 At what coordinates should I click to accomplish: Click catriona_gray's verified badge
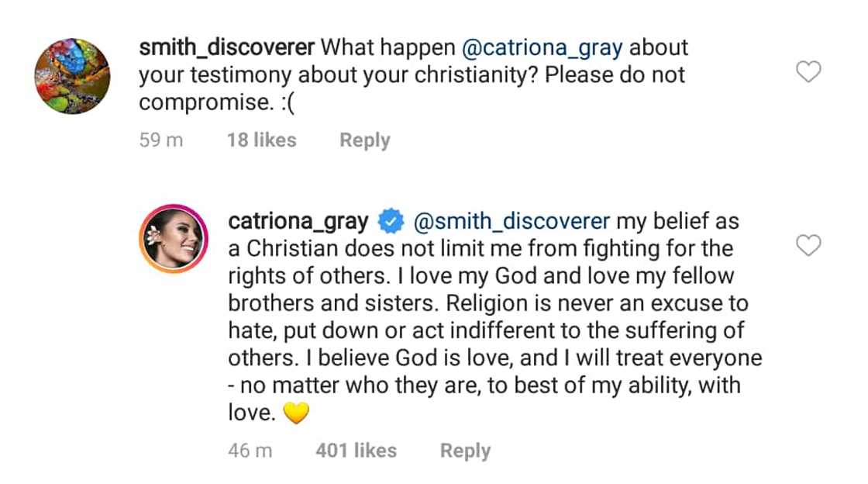pyautogui.click(x=391, y=220)
